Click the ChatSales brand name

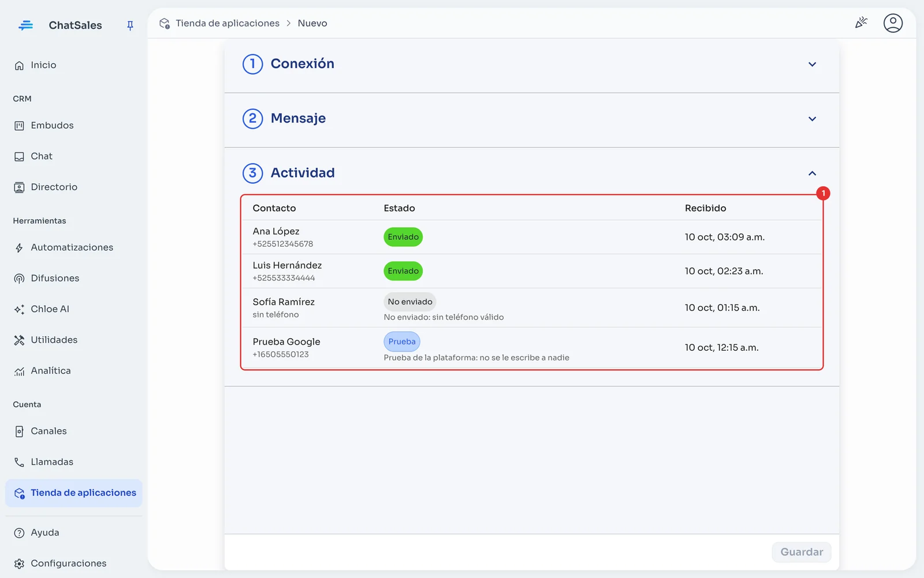[75, 25]
